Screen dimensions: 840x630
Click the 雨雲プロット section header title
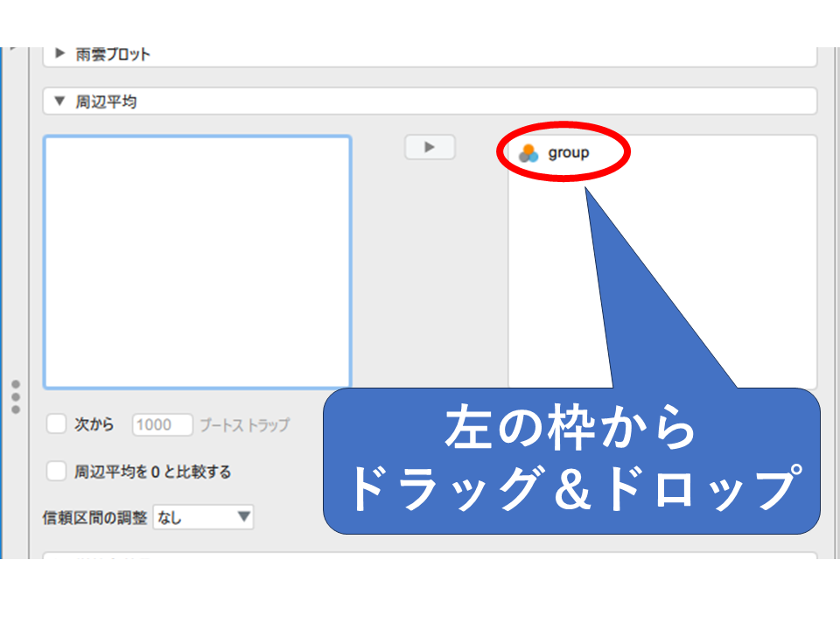click(113, 53)
